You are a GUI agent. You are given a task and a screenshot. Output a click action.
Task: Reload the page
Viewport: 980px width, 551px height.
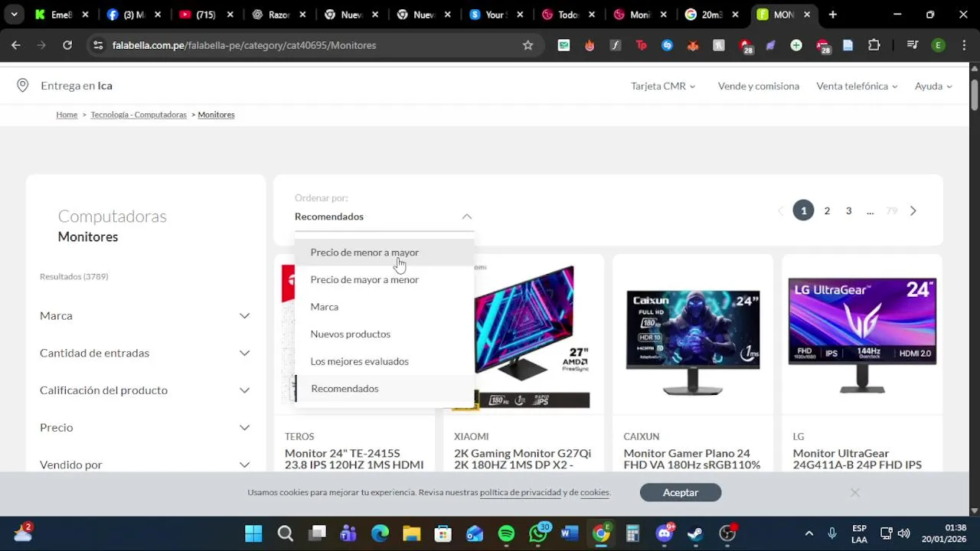point(67,45)
